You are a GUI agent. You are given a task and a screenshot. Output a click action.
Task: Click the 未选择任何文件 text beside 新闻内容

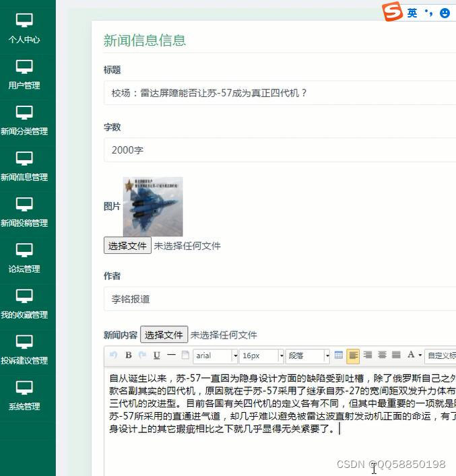[x=224, y=335]
